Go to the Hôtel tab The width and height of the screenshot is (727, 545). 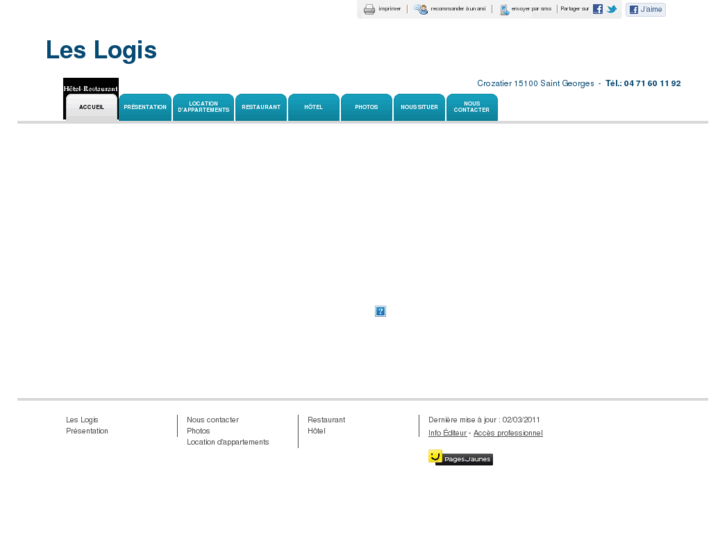(x=314, y=107)
